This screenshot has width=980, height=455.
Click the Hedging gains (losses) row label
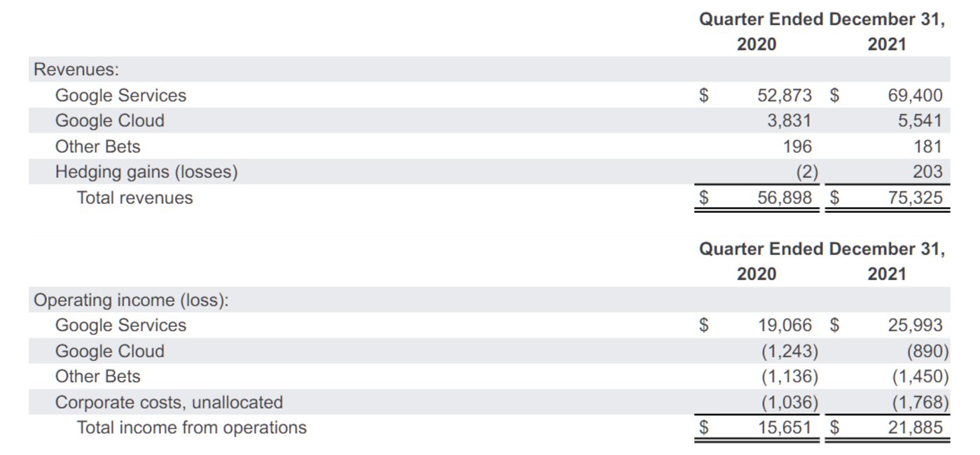(146, 172)
